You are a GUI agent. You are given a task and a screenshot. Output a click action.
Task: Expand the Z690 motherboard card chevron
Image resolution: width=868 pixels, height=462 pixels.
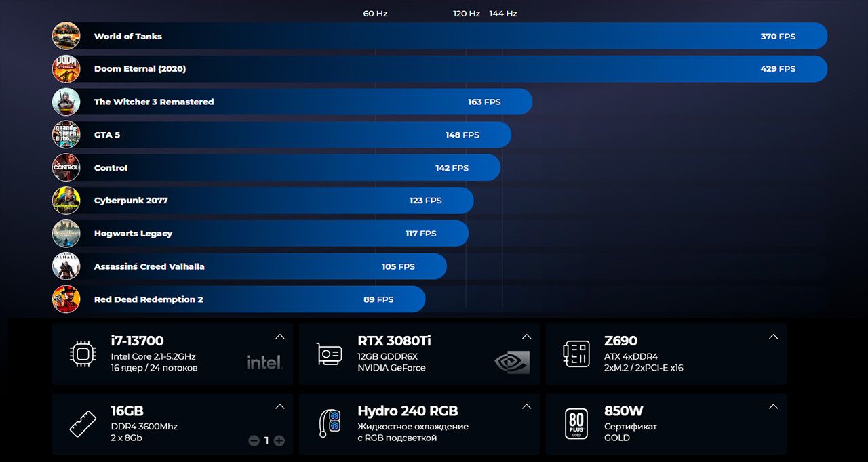(773, 337)
